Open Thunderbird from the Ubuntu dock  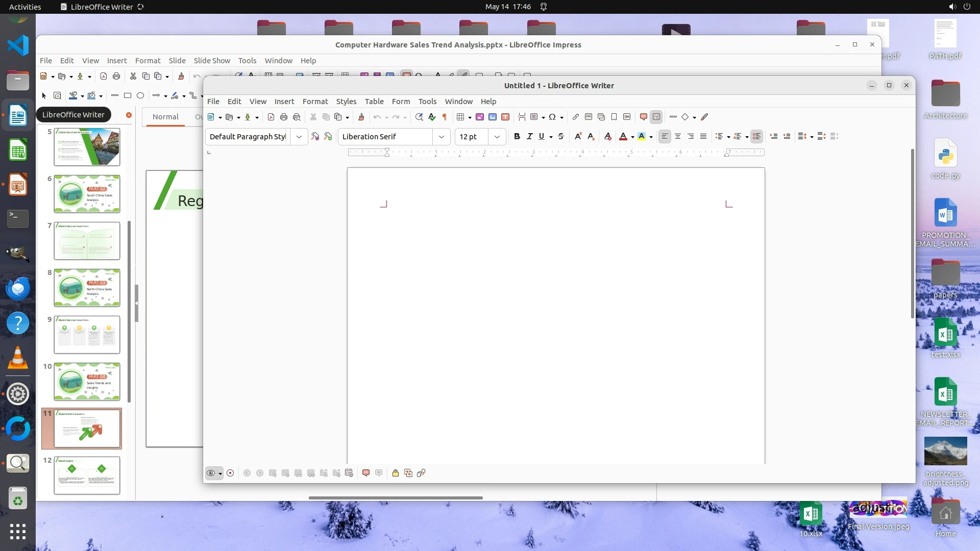click(x=18, y=289)
